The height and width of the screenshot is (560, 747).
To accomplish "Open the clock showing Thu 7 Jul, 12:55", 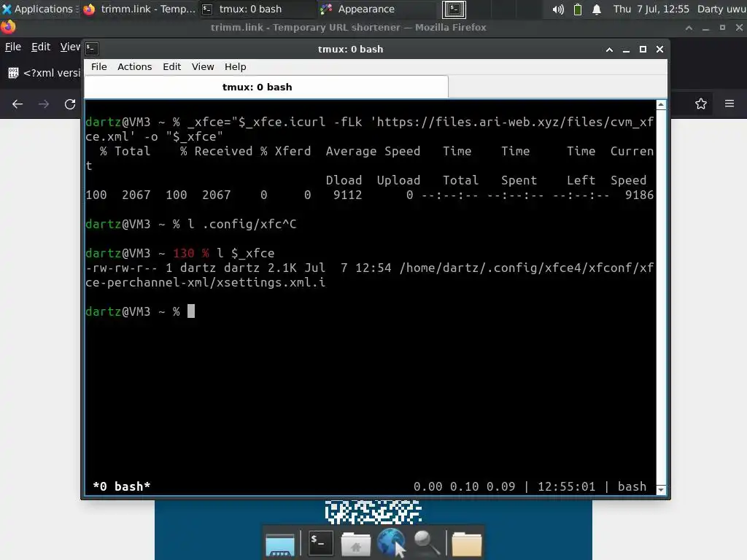I will 651,9.
